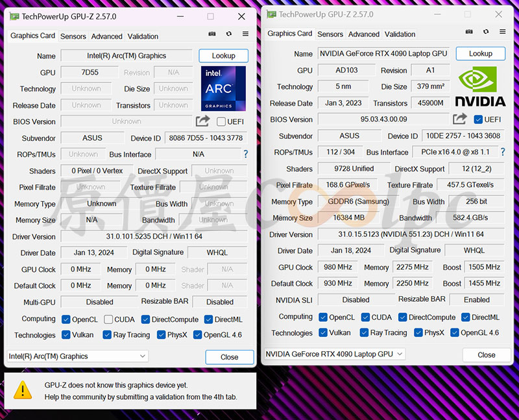Minimize the Intel GPU-Z window

[x=180, y=17]
